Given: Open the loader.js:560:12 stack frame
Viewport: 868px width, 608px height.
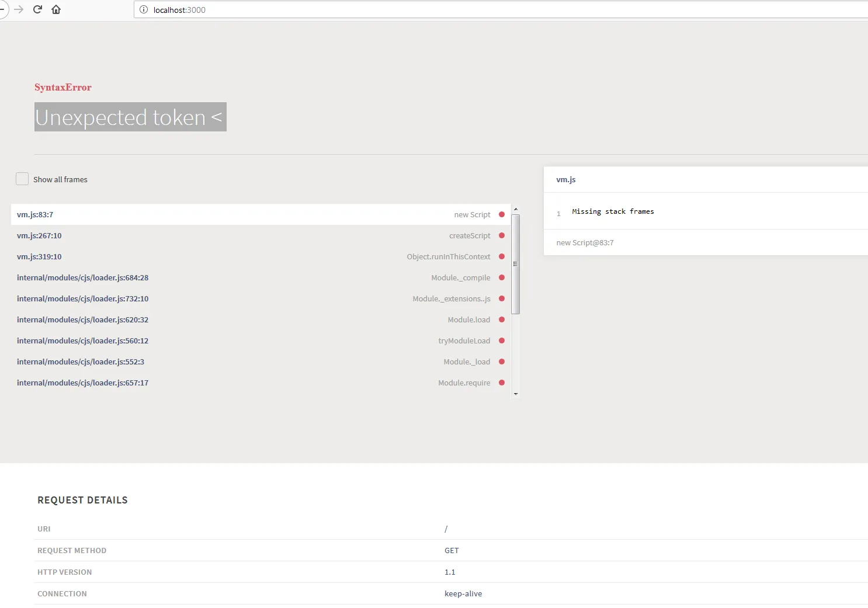Looking at the screenshot, I should click(261, 341).
